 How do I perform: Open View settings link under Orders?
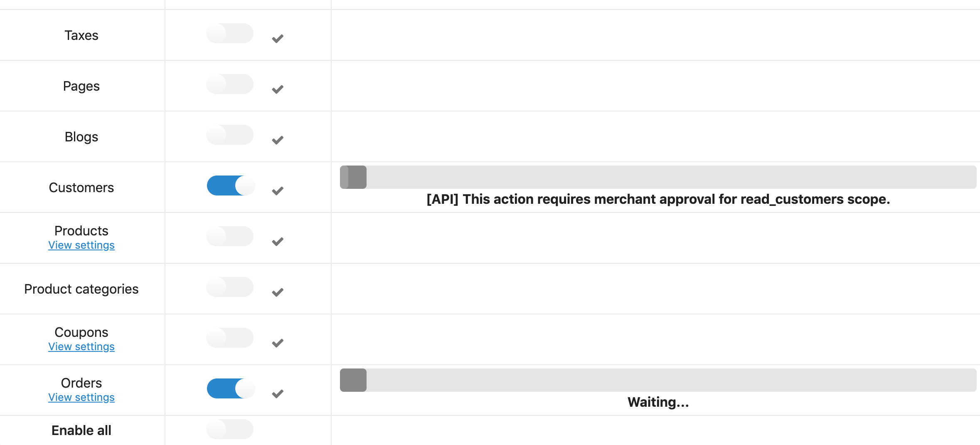click(81, 398)
